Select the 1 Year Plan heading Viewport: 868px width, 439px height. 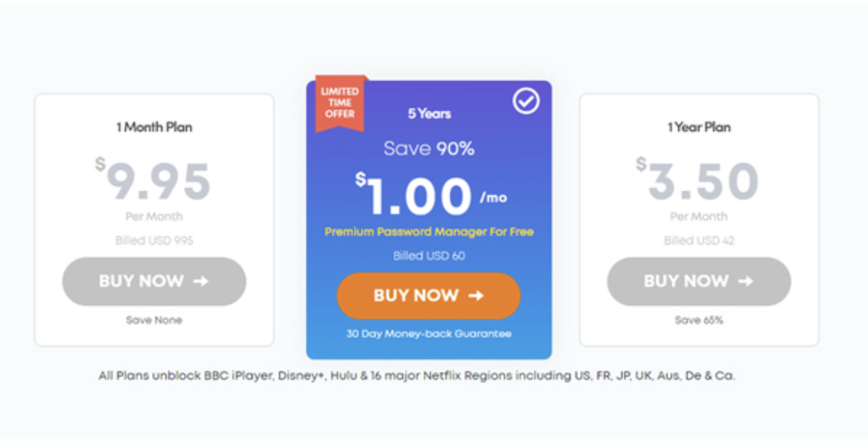pos(698,127)
